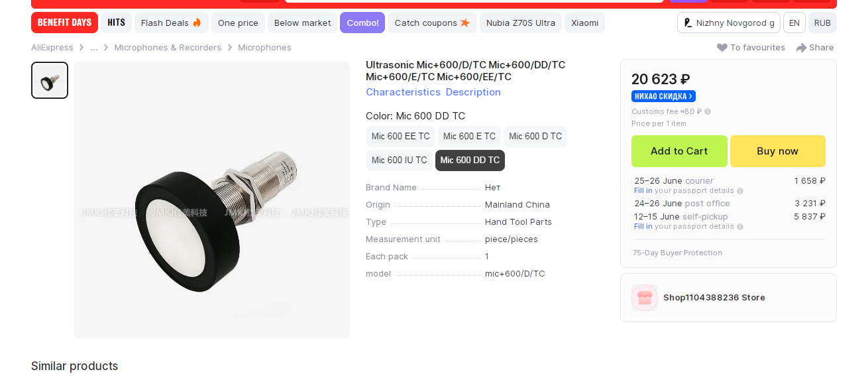Click the heart icon To favourites

pyautogui.click(x=722, y=48)
